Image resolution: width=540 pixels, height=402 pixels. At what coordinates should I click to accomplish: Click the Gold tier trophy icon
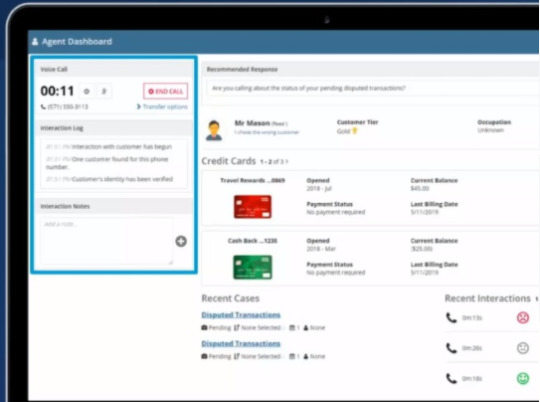click(x=355, y=131)
